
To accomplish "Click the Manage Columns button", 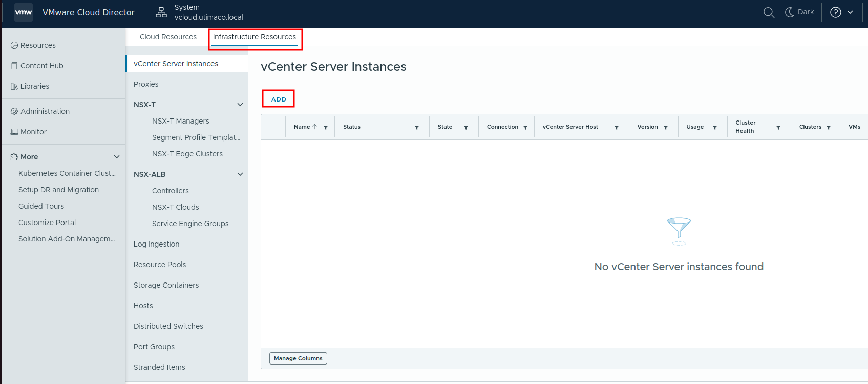I will [298, 358].
